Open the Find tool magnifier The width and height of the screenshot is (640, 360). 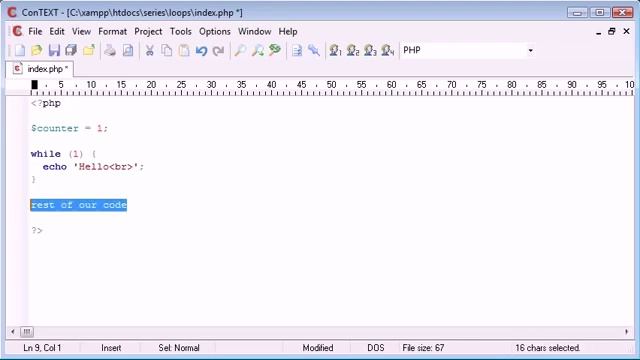[x=240, y=51]
